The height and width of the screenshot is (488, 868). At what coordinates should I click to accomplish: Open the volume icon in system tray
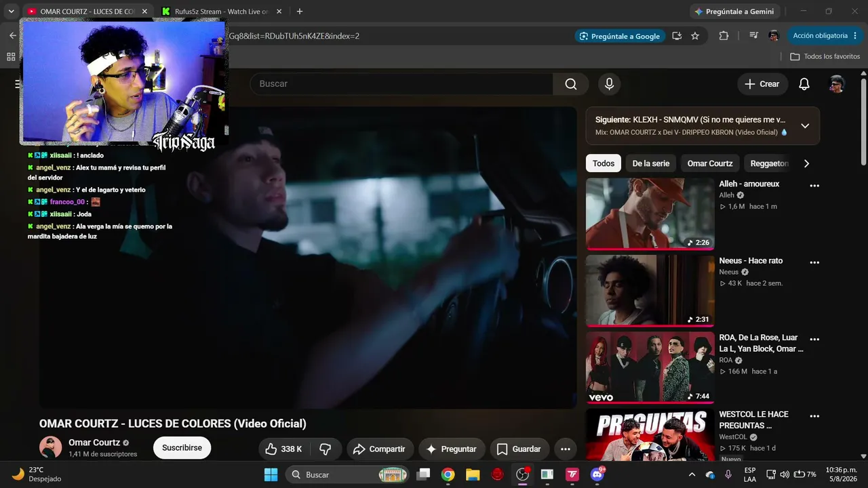click(785, 474)
